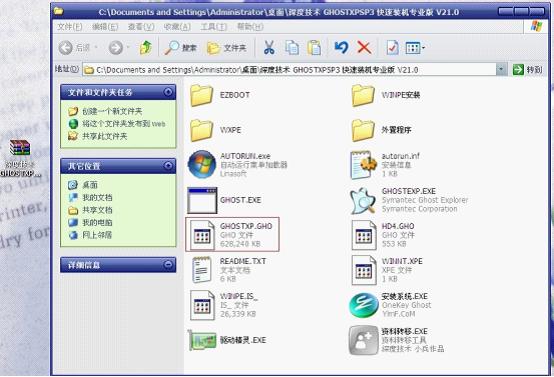Click the Windows flag logo in menu bar
Image resolution: width=554 pixels, height=377 pixels.
point(536,26)
